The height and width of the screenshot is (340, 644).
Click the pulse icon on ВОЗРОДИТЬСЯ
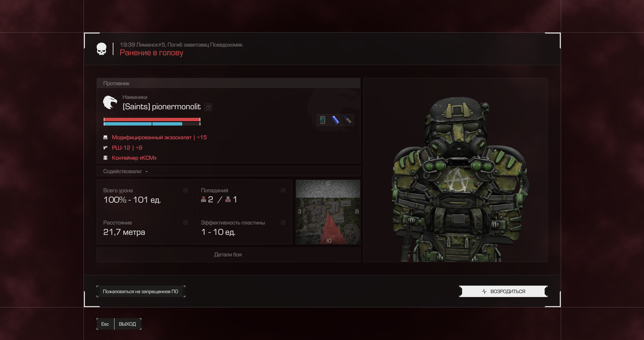click(484, 291)
